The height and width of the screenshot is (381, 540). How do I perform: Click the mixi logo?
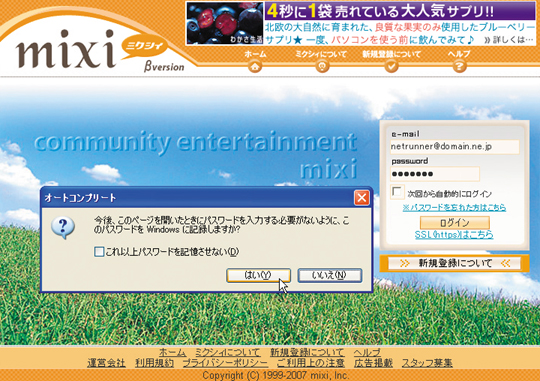[x=65, y=49]
